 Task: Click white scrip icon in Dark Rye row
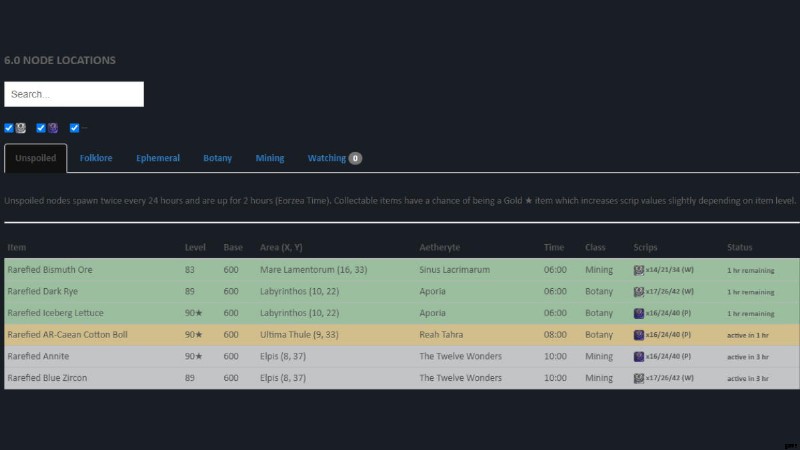pyautogui.click(x=639, y=292)
